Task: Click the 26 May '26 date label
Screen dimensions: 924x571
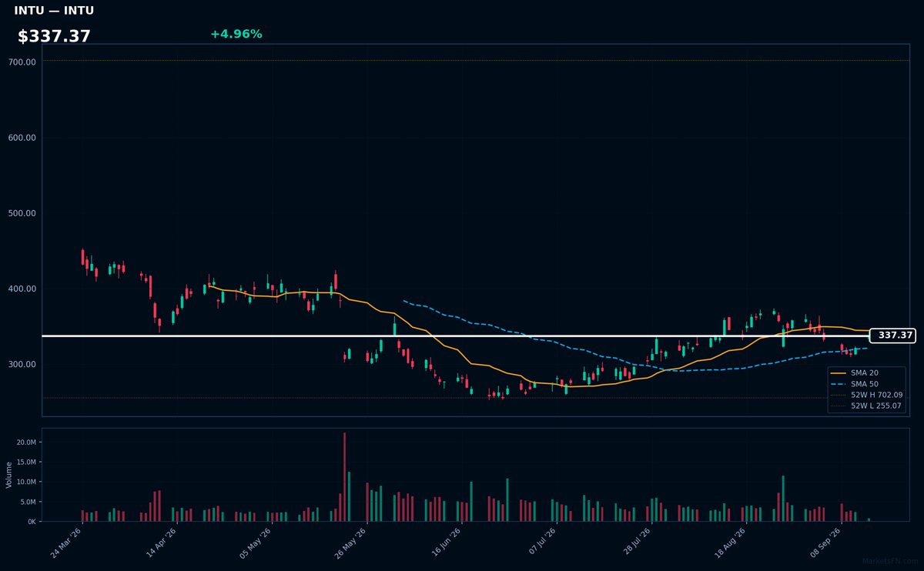Action: tap(350, 543)
